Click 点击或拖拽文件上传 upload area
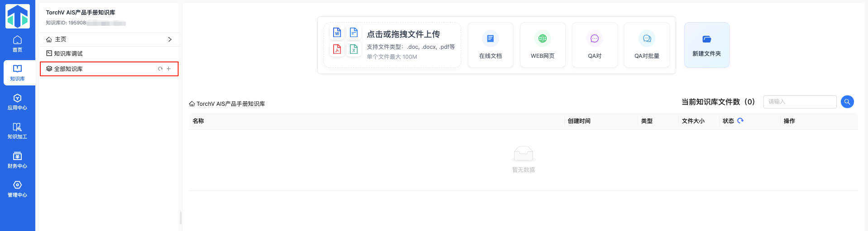The width and height of the screenshot is (868, 231). pos(392,45)
